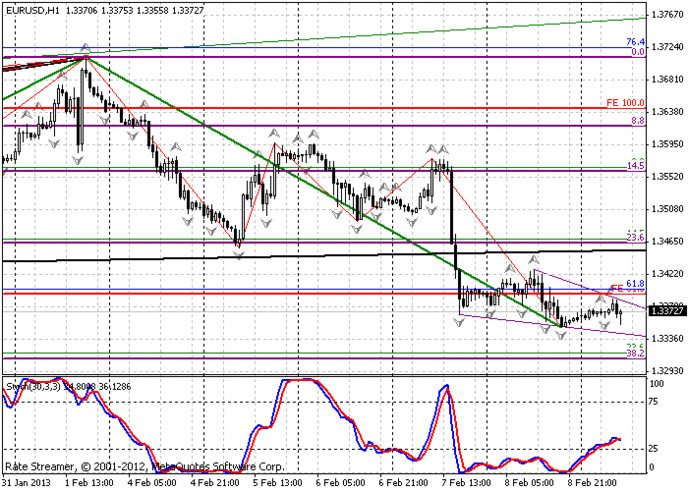Click the 76.4 Fibonacci level label
688x491 pixels.
click(x=634, y=42)
